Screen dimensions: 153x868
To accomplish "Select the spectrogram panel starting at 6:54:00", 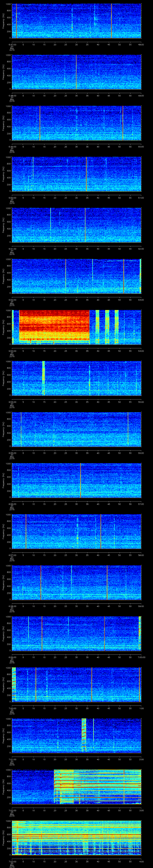I will click(x=77, y=378).
